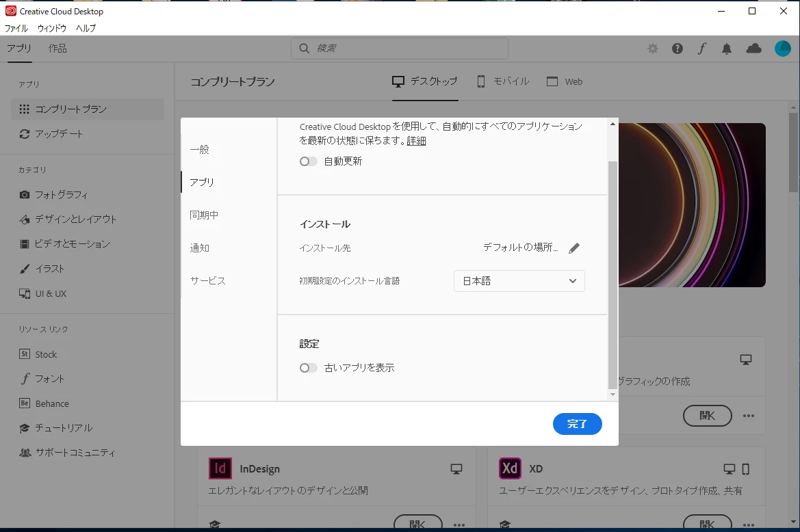Image resolution: width=800 pixels, height=532 pixels.
Task: Click the tutorial cap icon on XD card
Action: (x=504, y=524)
